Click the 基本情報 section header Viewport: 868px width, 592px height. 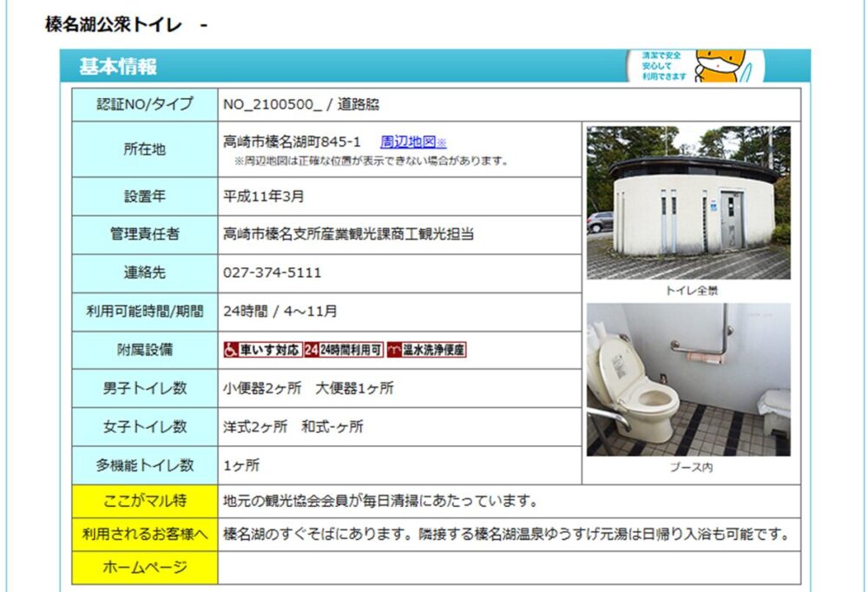(x=118, y=67)
